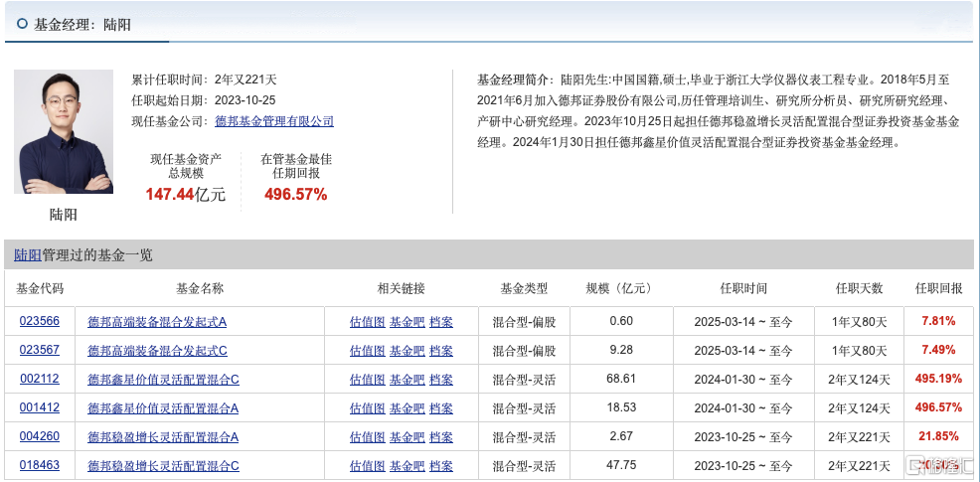Click the 规模(亿元) column header

[x=621, y=288]
